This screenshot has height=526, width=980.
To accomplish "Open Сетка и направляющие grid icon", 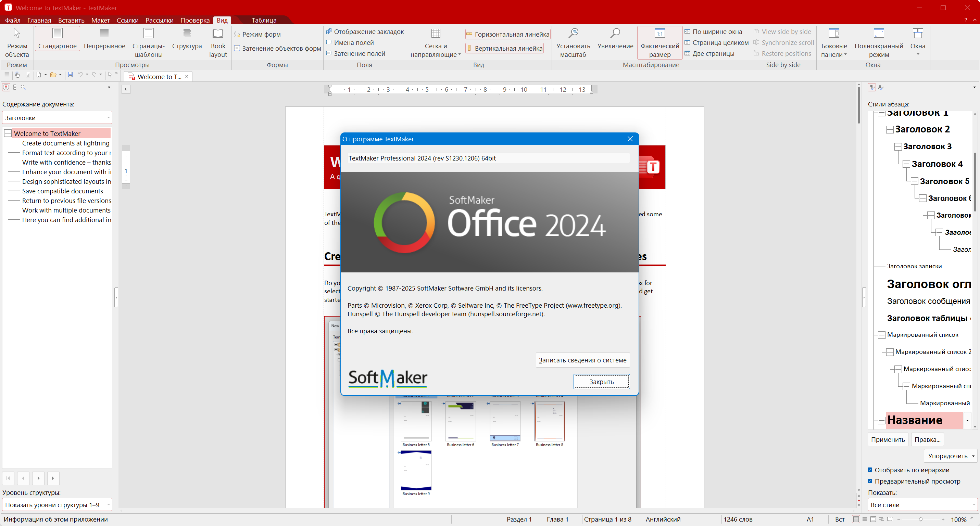I will pyautogui.click(x=436, y=34).
